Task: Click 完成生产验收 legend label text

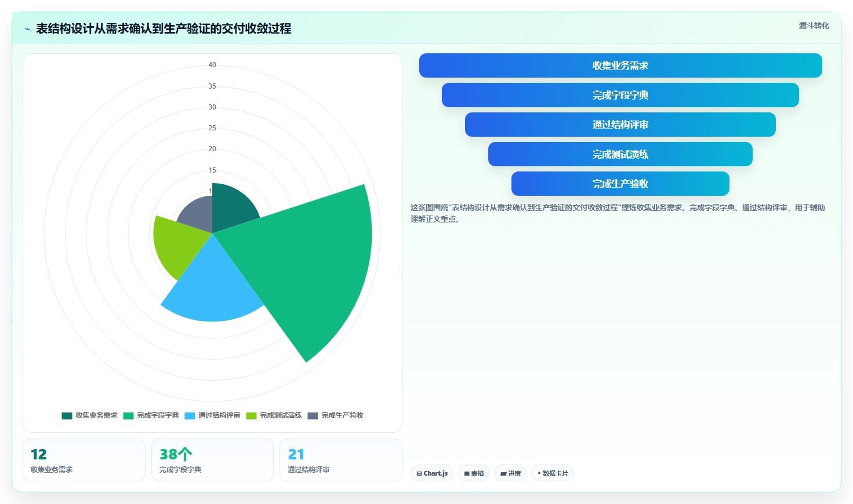Action: [x=342, y=415]
